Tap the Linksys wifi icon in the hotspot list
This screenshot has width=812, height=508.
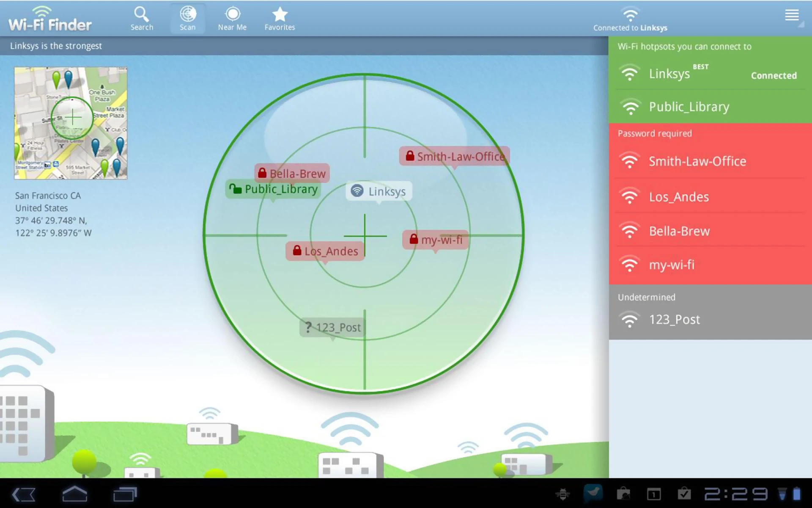[630, 73]
